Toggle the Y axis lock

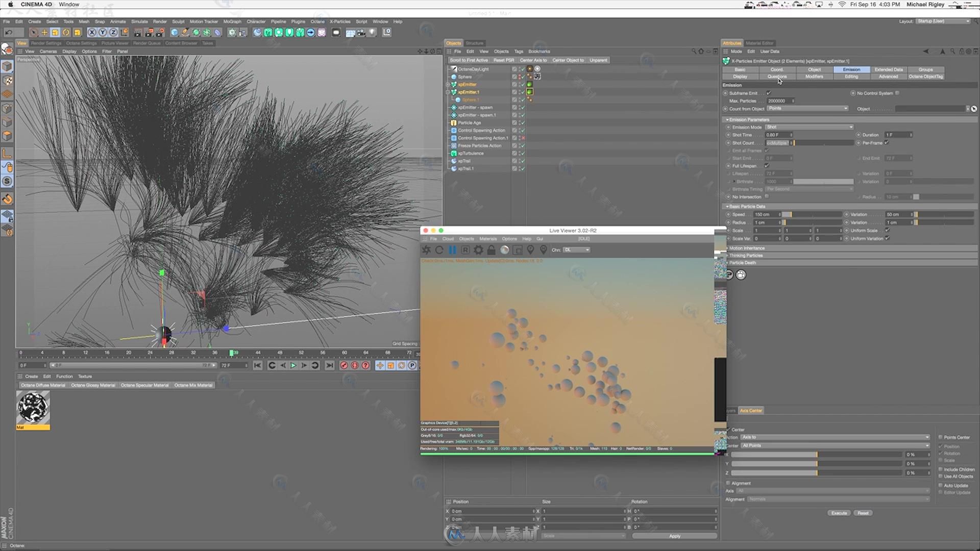tap(103, 33)
